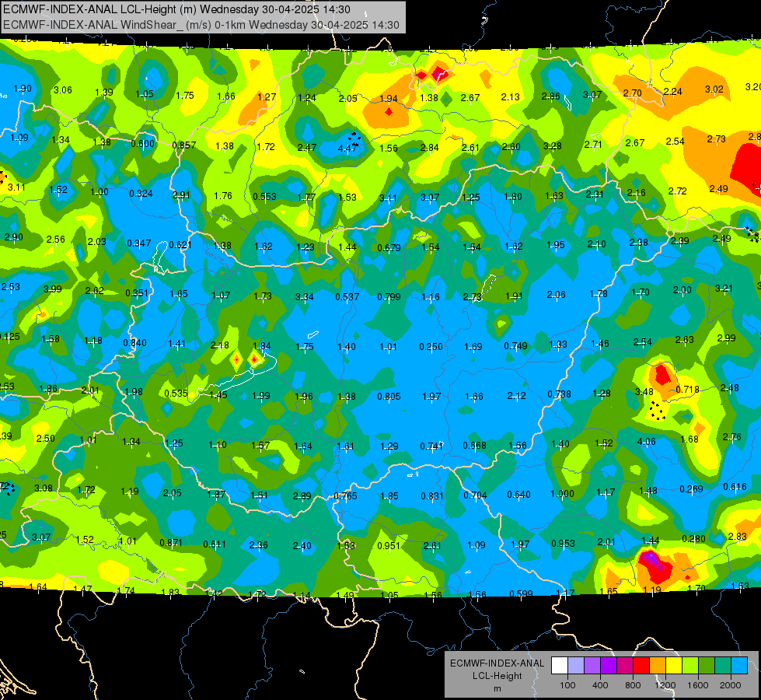This screenshot has height=700, width=761.
Task: Click the wind shear value 0.280
Action: (x=693, y=538)
